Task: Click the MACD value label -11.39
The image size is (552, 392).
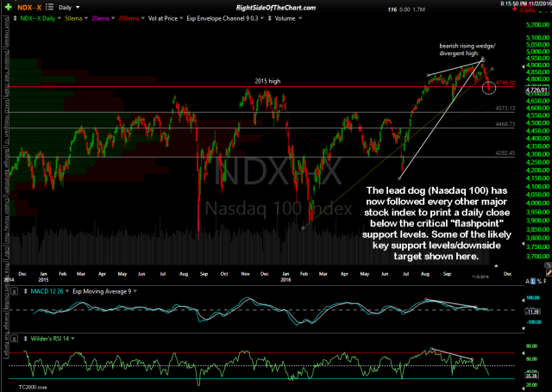Action: [533, 312]
